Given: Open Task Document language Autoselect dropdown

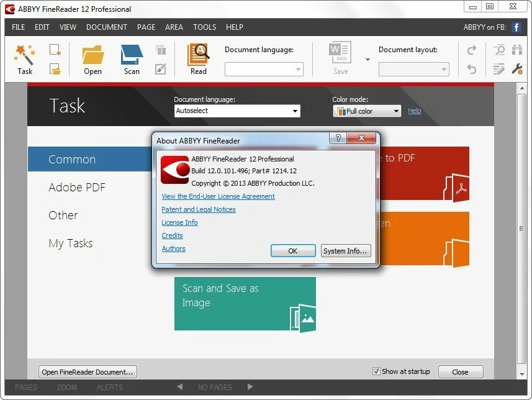Looking at the screenshot, I should [x=237, y=111].
